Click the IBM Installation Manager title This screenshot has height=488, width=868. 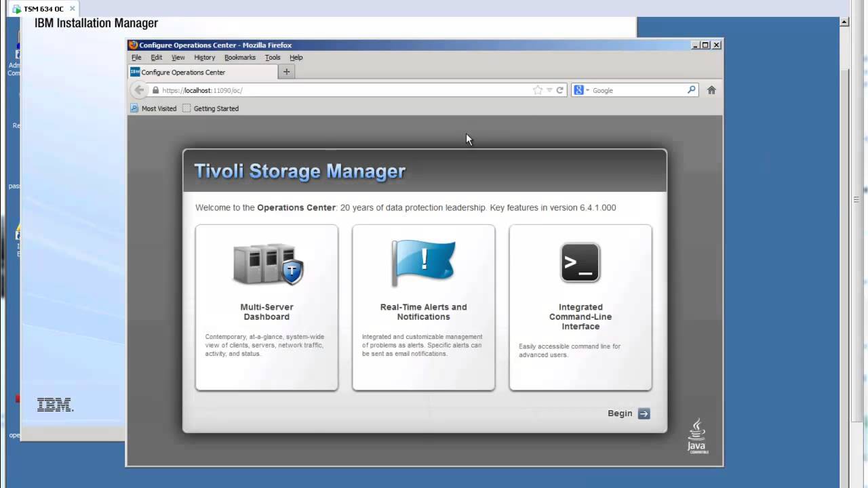(x=96, y=23)
